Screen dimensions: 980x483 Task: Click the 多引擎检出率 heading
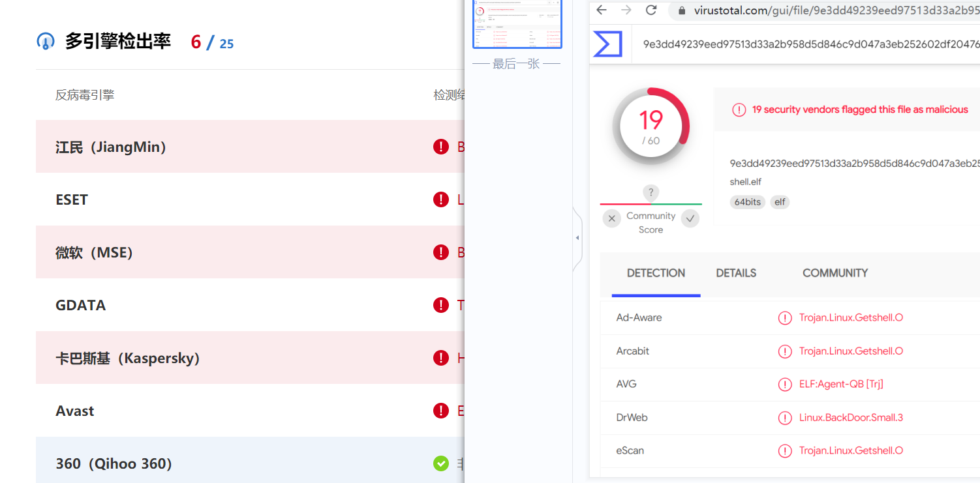pos(118,42)
